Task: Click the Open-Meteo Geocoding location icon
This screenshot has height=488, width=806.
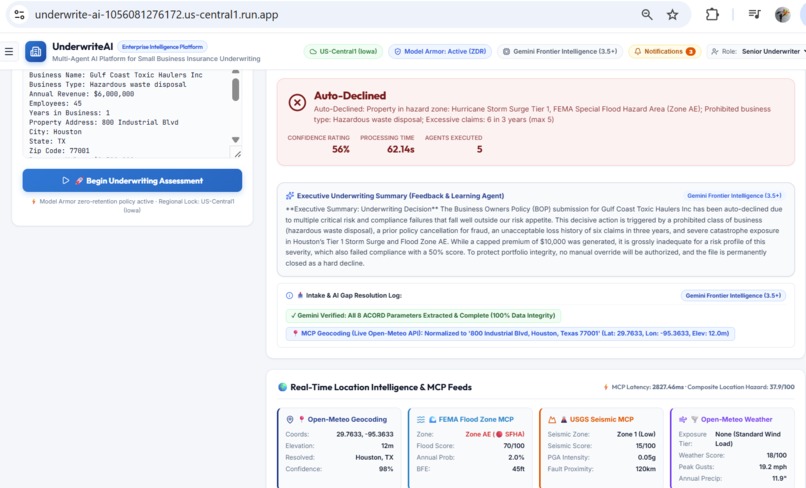Action: tap(289, 420)
